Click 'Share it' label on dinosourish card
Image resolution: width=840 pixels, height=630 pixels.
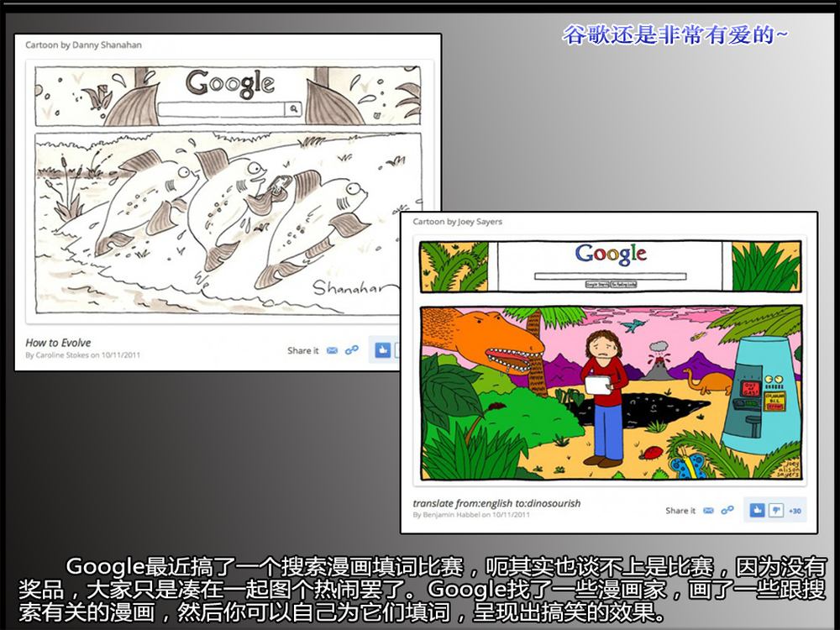pos(680,511)
